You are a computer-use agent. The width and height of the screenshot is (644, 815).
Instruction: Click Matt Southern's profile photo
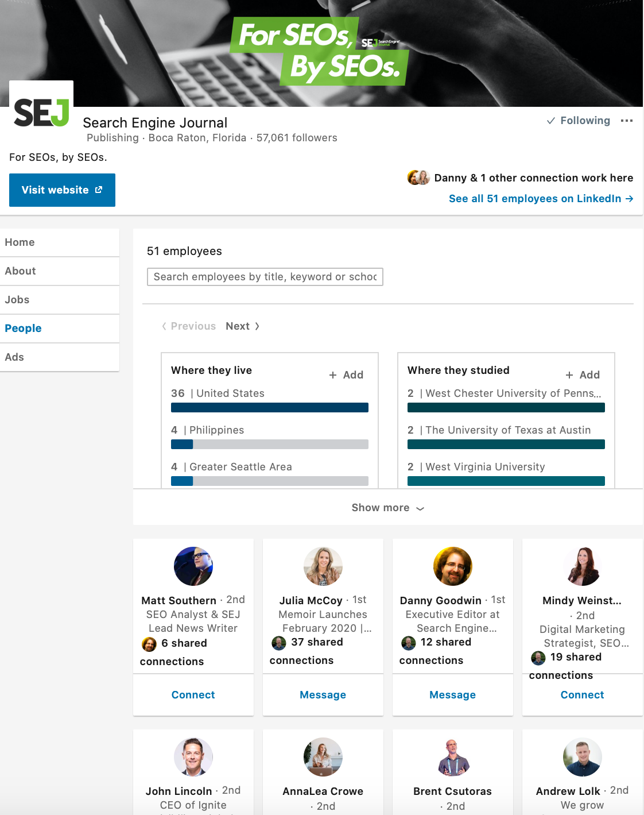pyautogui.click(x=193, y=566)
